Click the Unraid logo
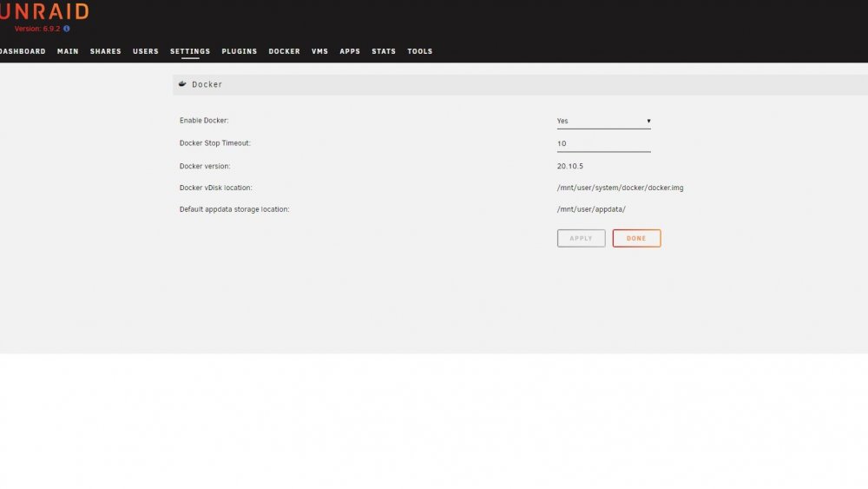The image size is (868, 489). click(44, 11)
